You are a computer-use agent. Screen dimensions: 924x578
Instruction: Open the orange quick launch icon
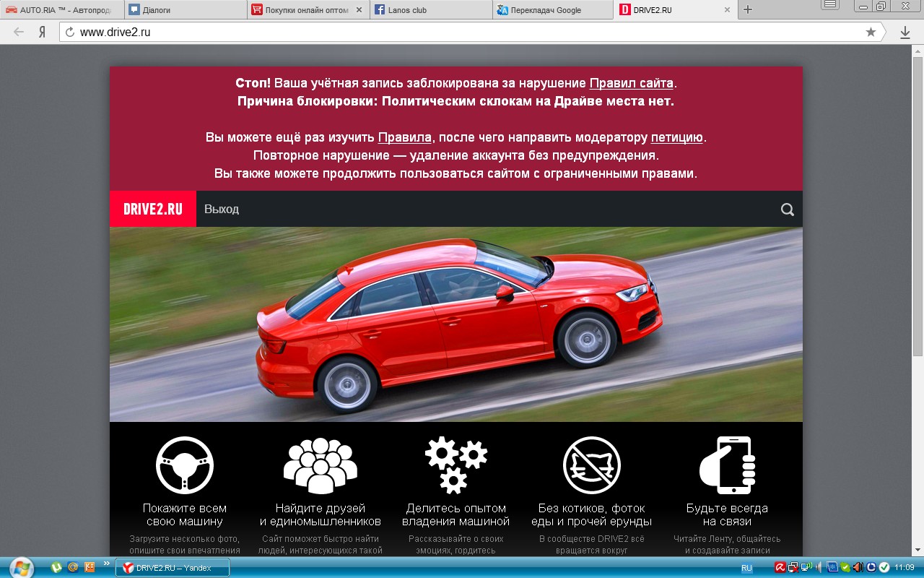tap(90, 567)
